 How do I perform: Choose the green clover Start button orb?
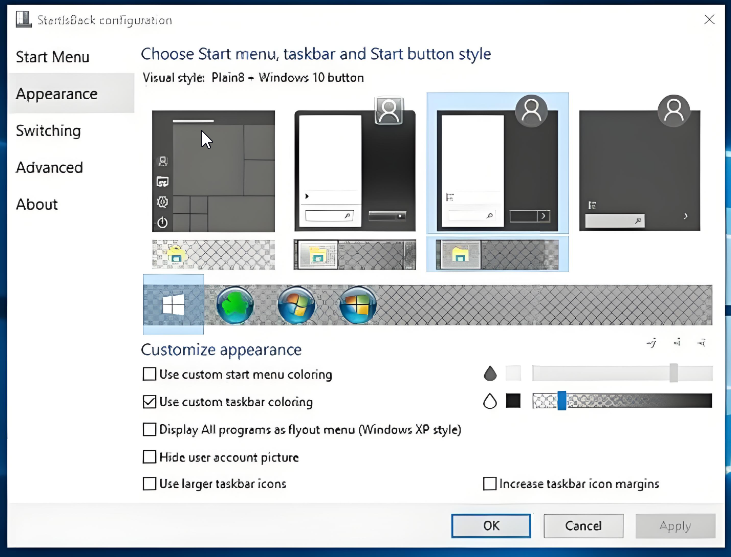(x=235, y=304)
